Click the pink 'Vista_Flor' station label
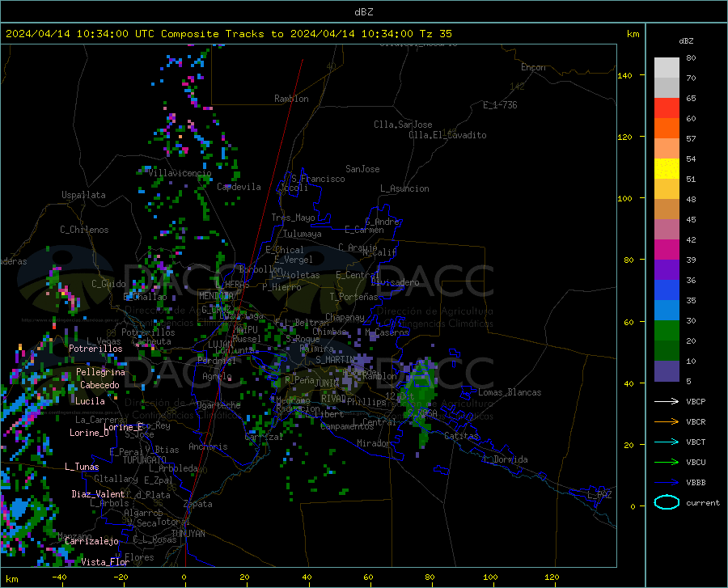The height and width of the screenshot is (588, 728). coord(105,562)
